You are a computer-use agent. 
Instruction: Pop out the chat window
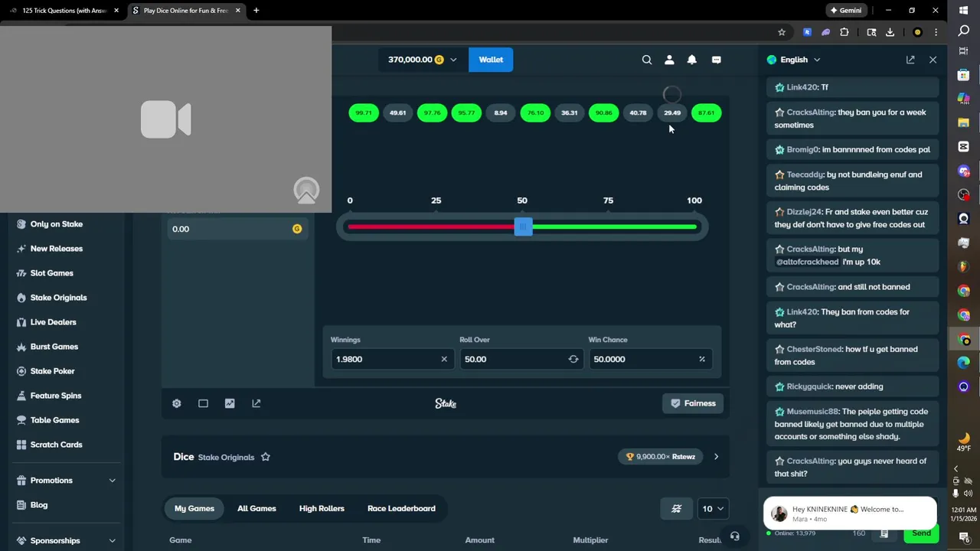pyautogui.click(x=910, y=60)
